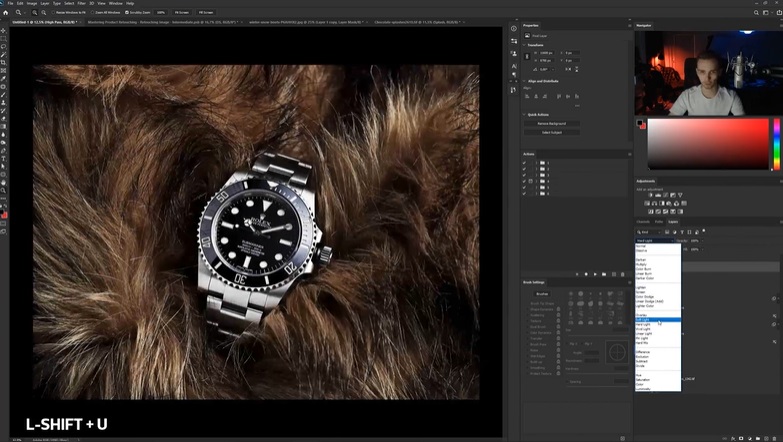Filter layers by type layers icon
The width and height of the screenshot is (783, 442).
point(682,232)
